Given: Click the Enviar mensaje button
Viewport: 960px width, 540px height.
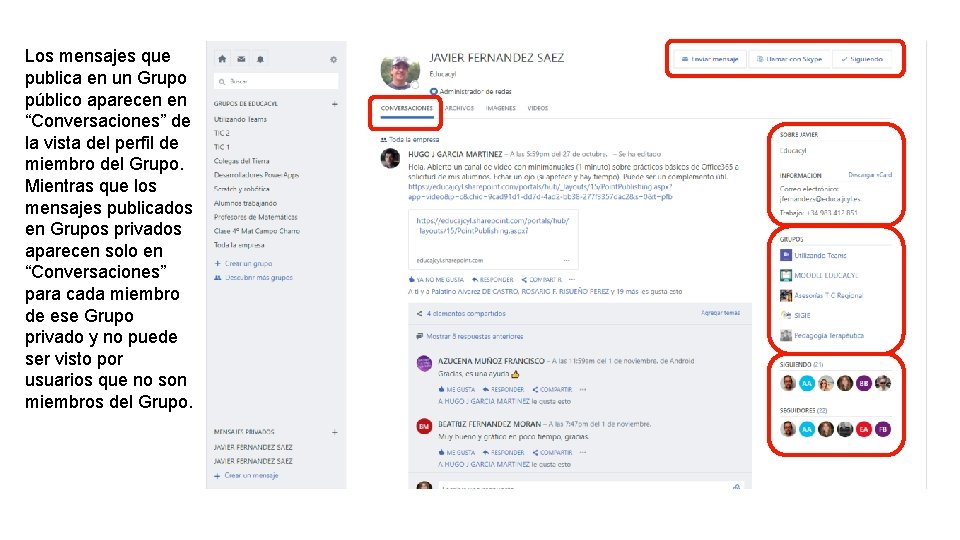Looking at the screenshot, I should click(x=710, y=59).
